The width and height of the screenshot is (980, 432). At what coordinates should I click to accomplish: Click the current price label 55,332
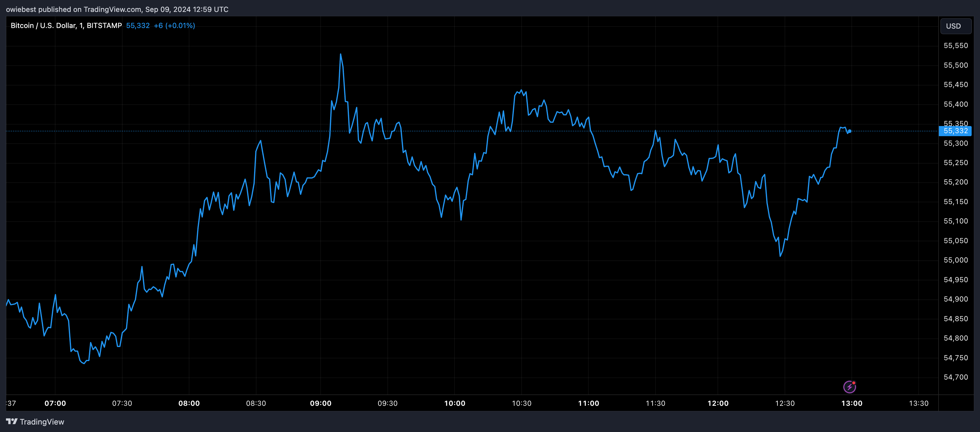pyautogui.click(x=955, y=131)
